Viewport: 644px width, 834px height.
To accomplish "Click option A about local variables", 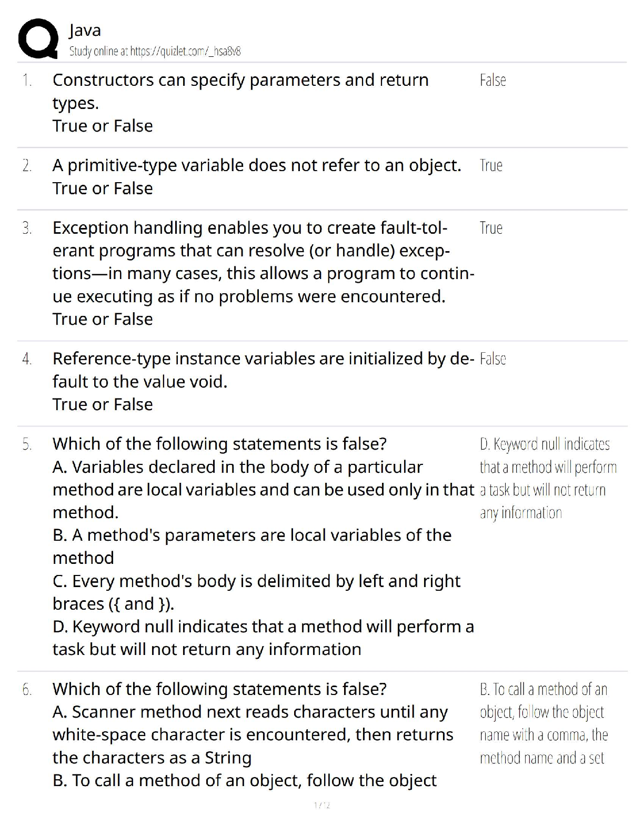I will tap(263, 489).
